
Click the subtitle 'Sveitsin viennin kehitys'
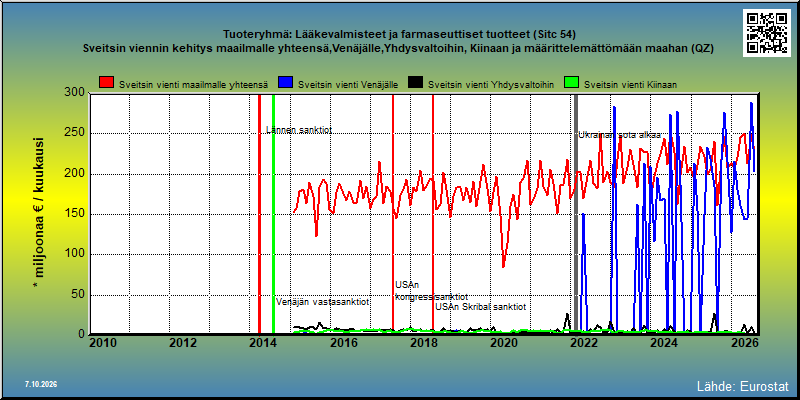point(397,48)
